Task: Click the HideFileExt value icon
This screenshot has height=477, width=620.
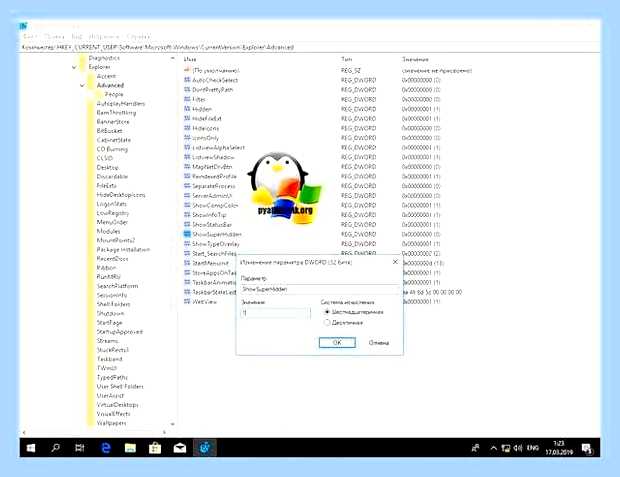Action: (187, 118)
